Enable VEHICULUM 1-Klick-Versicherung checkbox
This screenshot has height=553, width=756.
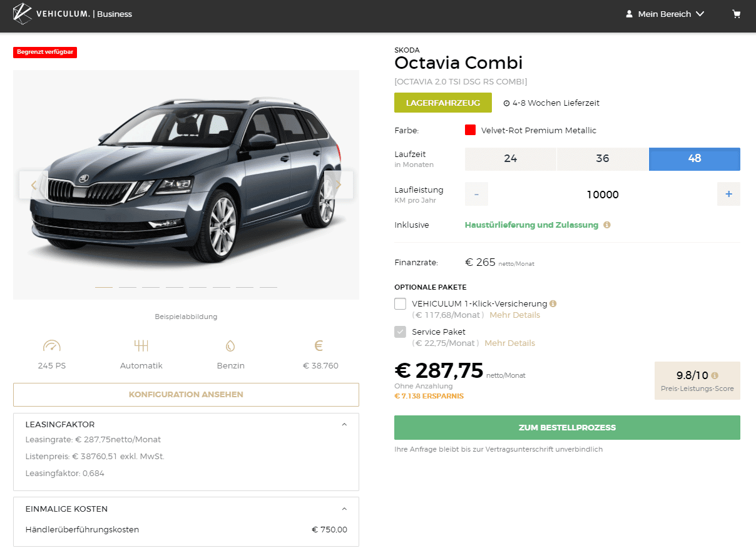(x=401, y=304)
